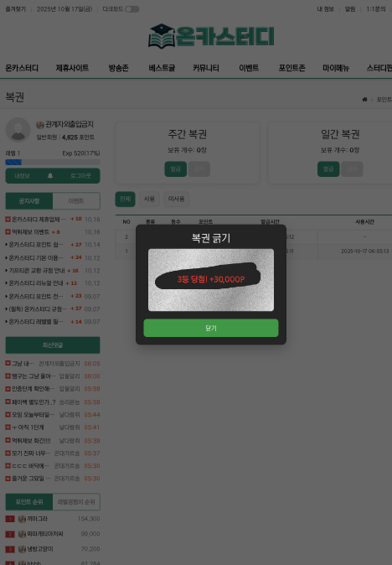Switch to the 공지사항 sidebar tab

pyautogui.click(x=29, y=201)
